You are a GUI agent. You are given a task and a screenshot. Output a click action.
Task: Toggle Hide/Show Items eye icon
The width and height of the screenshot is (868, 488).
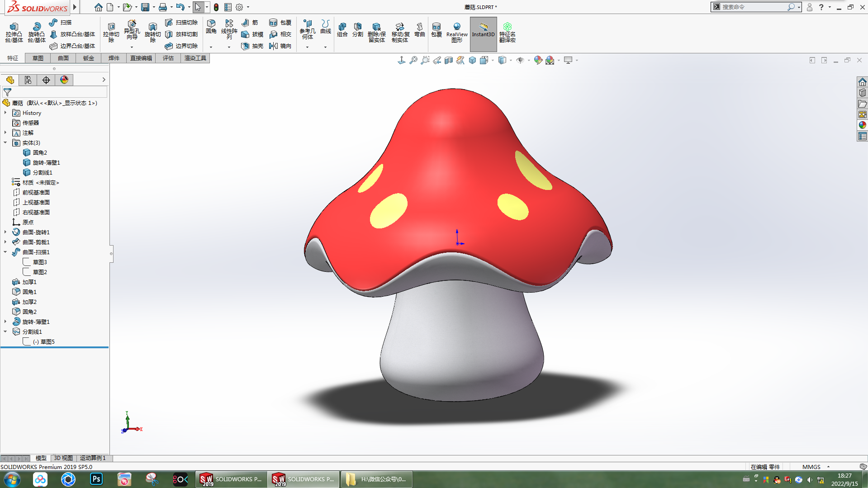click(520, 60)
